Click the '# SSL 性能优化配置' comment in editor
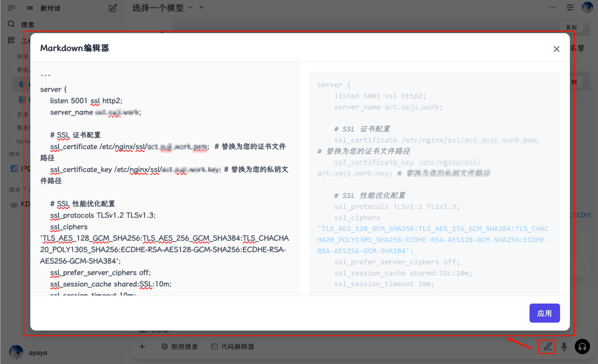The height and width of the screenshot is (364, 598). [83, 204]
